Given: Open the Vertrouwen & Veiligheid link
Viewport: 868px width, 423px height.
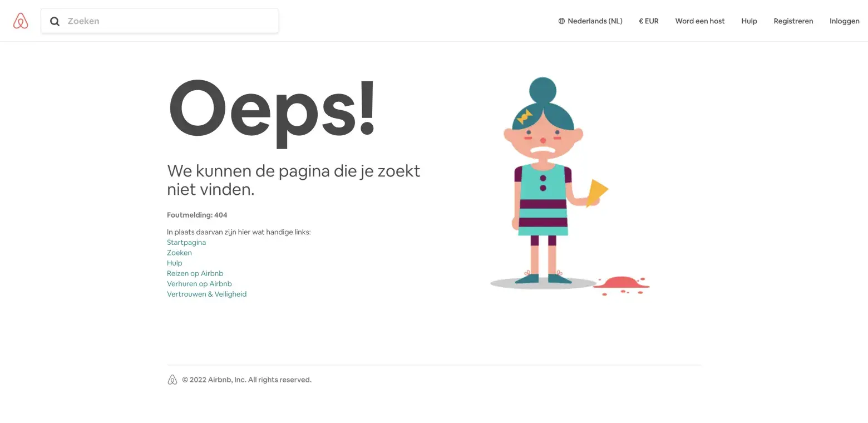Looking at the screenshot, I should click(x=207, y=294).
